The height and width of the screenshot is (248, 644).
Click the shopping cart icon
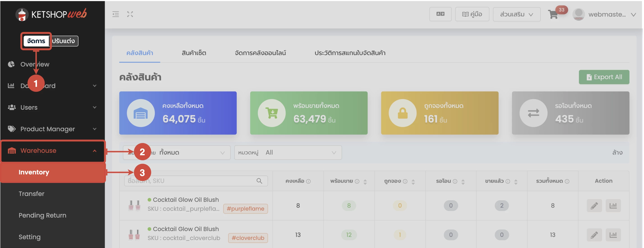[x=553, y=15]
